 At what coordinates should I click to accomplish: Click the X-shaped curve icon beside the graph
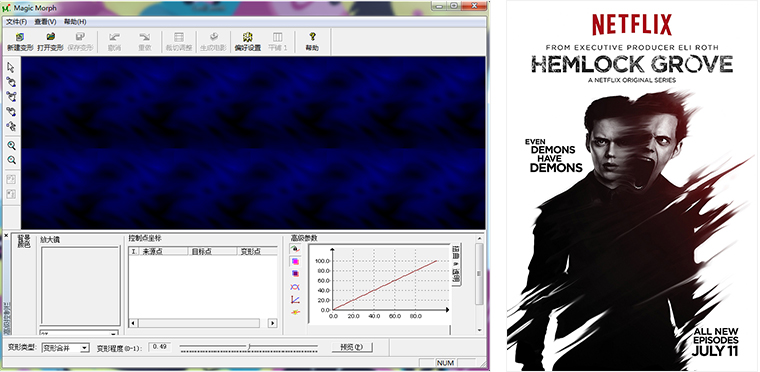[295, 287]
